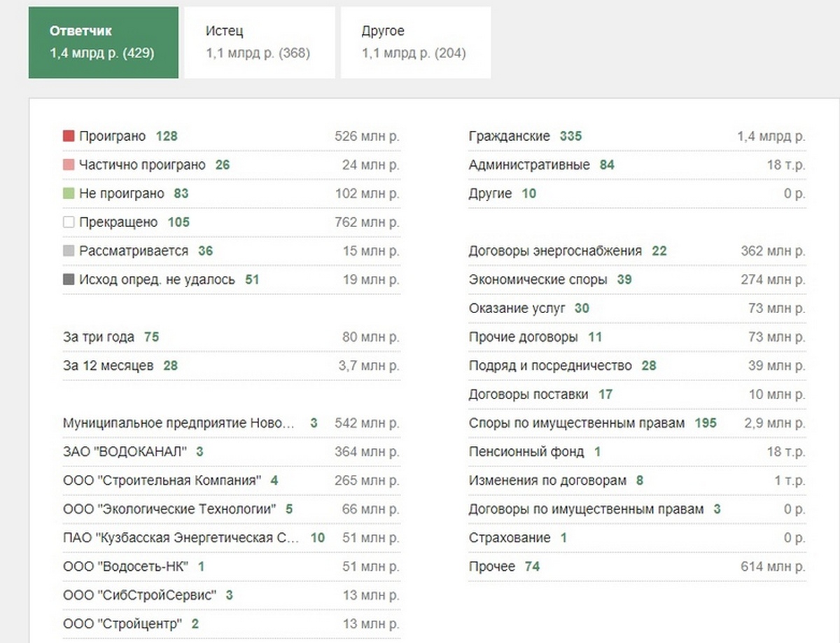Click the 762 млн р. amount
Image resolution: width=840 pixels, height=643 pixels.
point(367,222)
